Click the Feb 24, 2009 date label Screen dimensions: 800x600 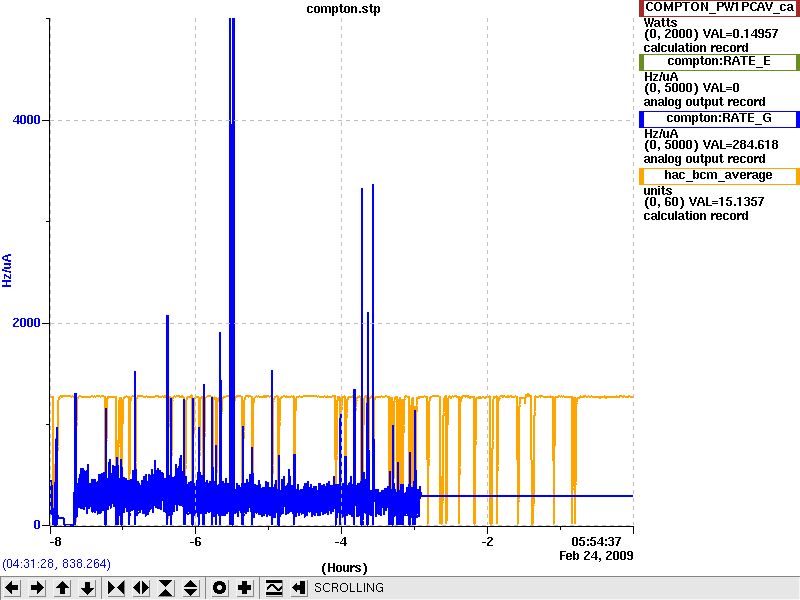click(x=596, y=555)
